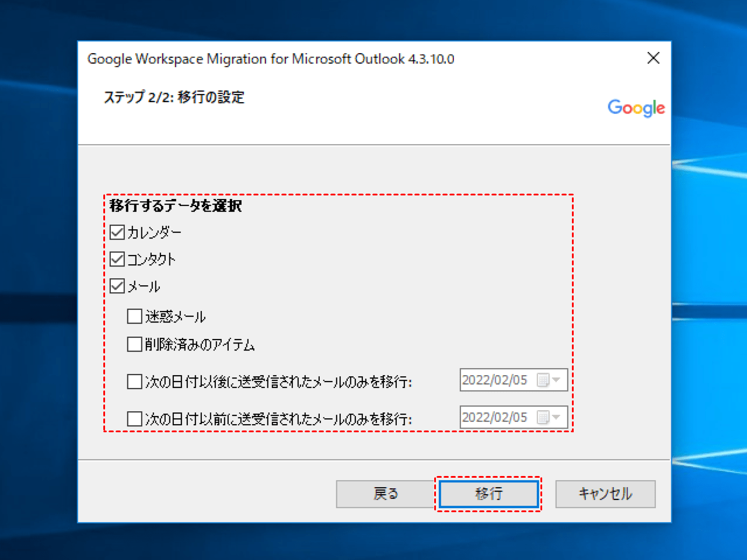The height and width of the screenshot is (560, 747).
Task: Click the 戻る button
Action: tap(386, 494)
